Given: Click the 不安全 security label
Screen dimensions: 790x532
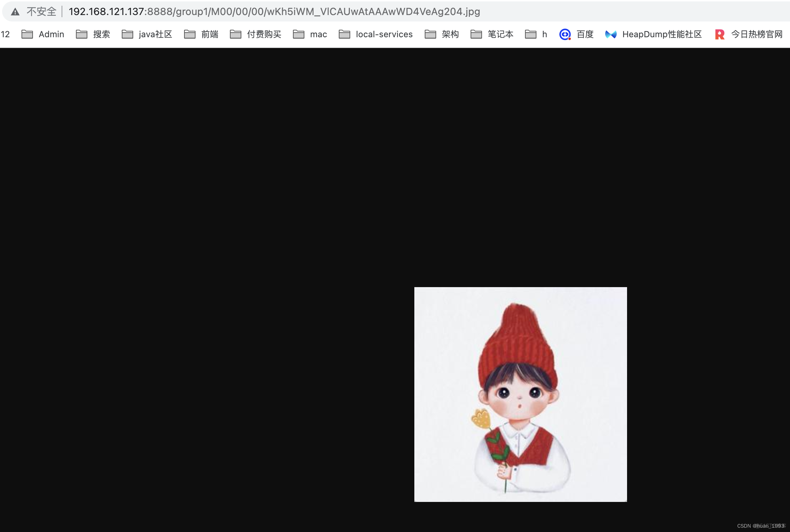Looking at the screenshot, I should click(42, 12).
